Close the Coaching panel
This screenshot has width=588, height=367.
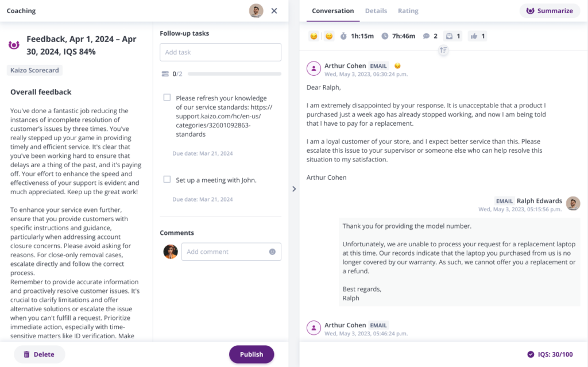[274, 11]
